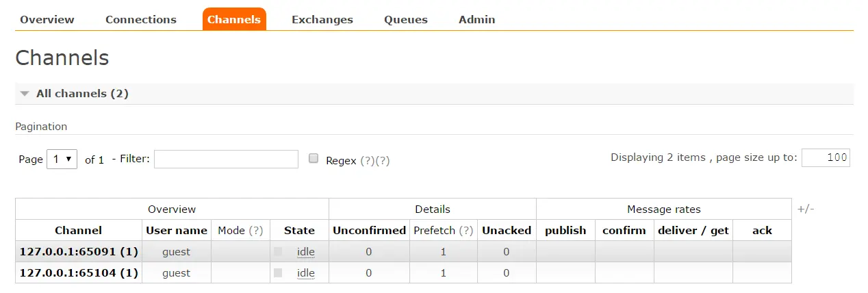The height and width of the screenshot is (293, 868).
Task: Switch to the Overview tab
Action: tap(47, 19)
